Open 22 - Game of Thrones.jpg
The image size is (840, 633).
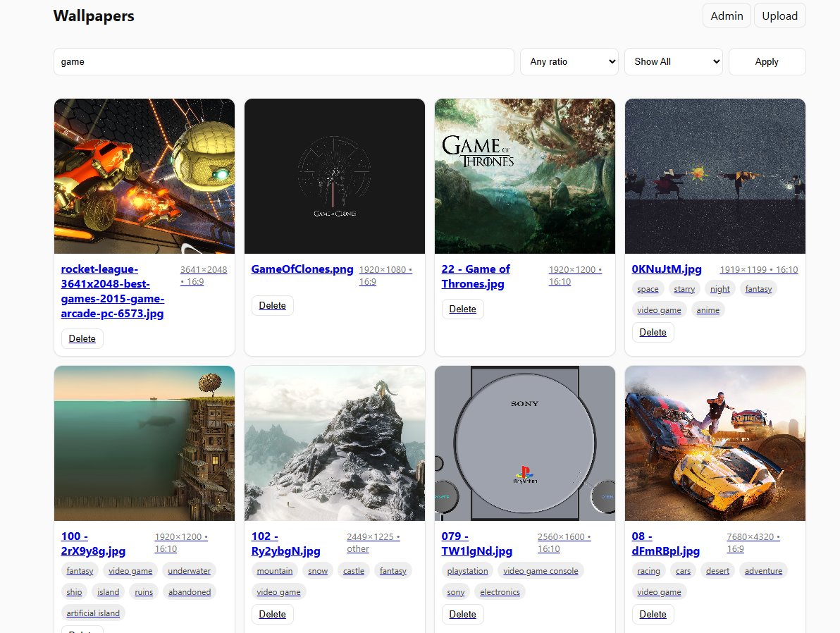pos(476,276)
